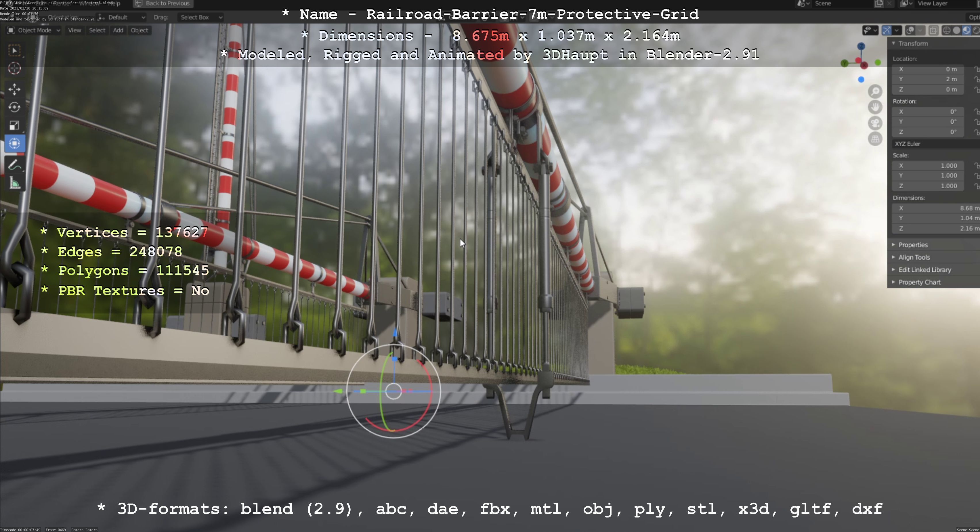Expand Edit Linked Library panel
The image size is (980, 532).
[934, 270]
